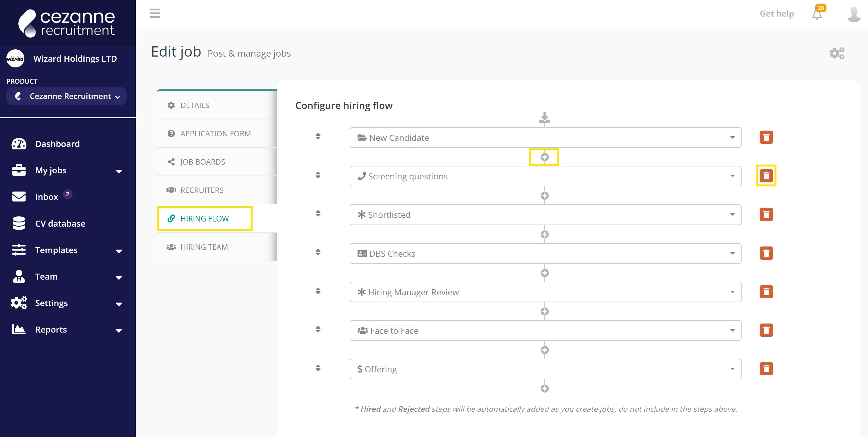
Task: Switch to the Details tab
Action: click(217, 105)
